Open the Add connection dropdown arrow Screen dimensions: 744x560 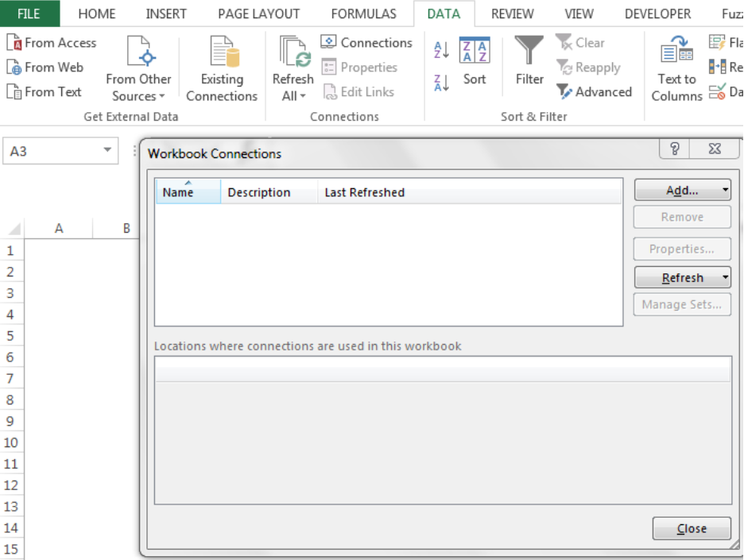725,190
